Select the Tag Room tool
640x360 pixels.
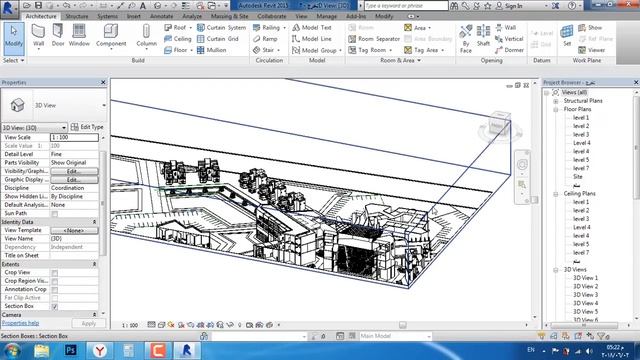point(370,50)
